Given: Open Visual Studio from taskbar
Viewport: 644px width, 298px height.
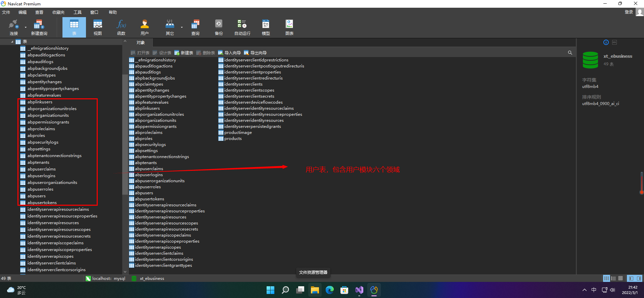Looking at the screenshot, I should pyautogui.click(x=359, y=290).
